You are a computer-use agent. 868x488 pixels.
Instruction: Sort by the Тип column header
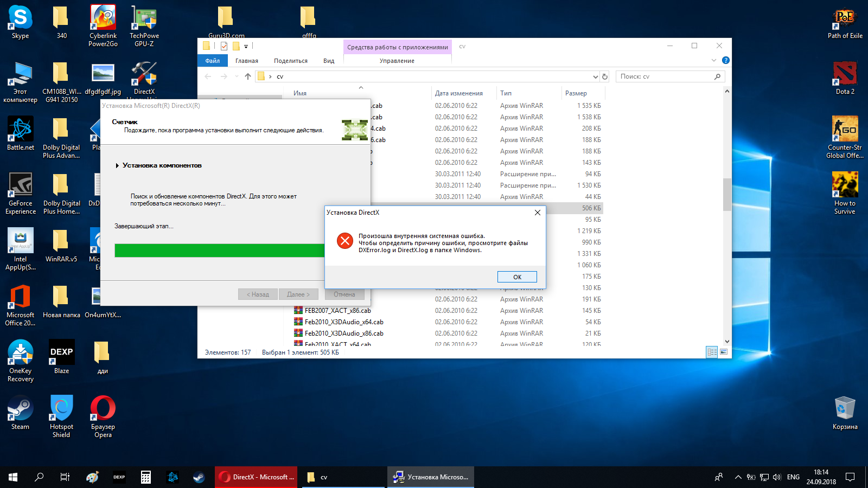[506, 93]
